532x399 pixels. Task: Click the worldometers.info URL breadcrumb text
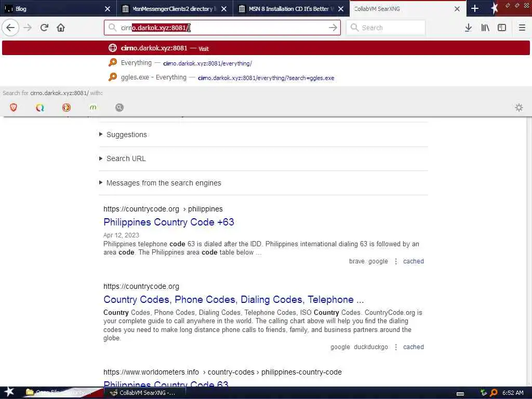[x=222, y=372]
